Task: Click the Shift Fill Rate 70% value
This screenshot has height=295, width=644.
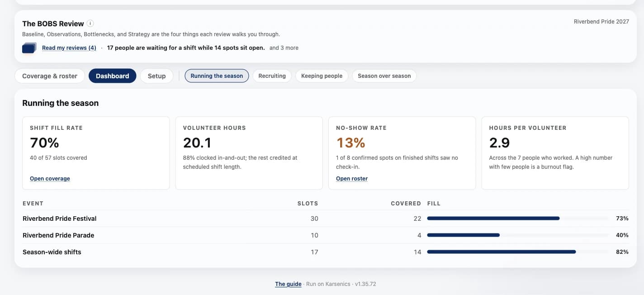Action: pyautogui.click(x=44, y=143)
